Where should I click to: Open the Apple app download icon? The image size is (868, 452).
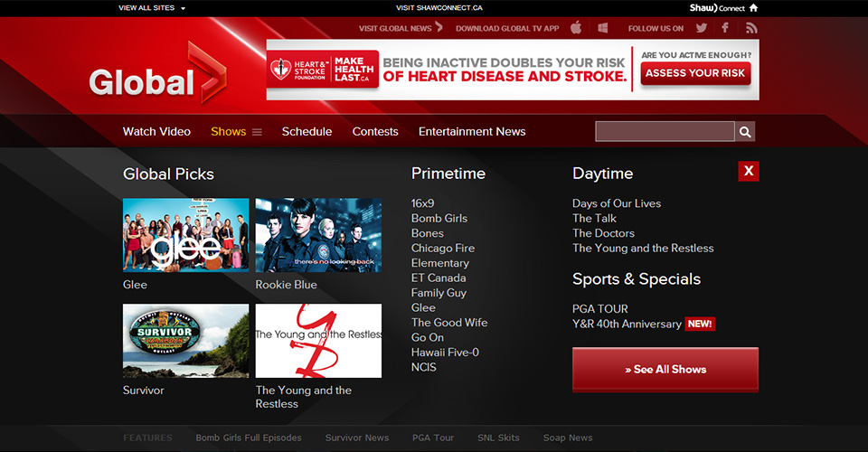coord(576,28)
